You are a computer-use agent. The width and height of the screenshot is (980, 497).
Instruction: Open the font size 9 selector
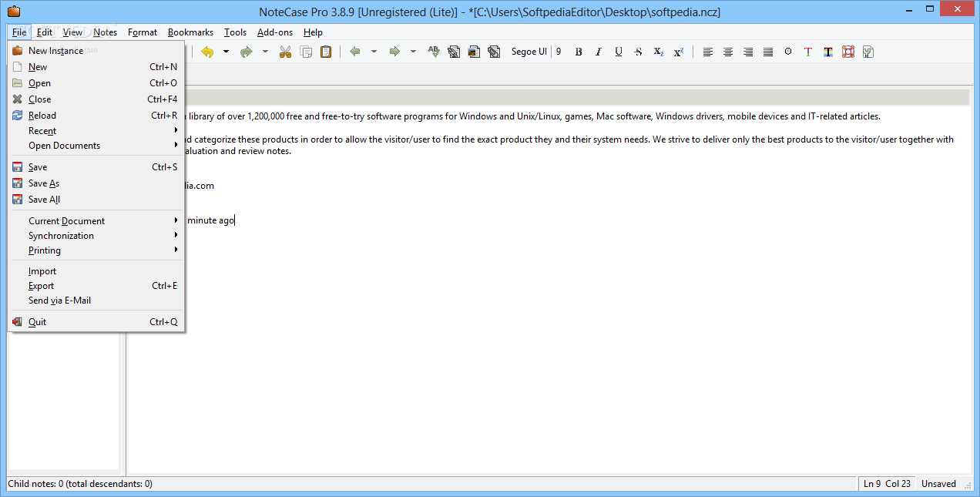559,52
